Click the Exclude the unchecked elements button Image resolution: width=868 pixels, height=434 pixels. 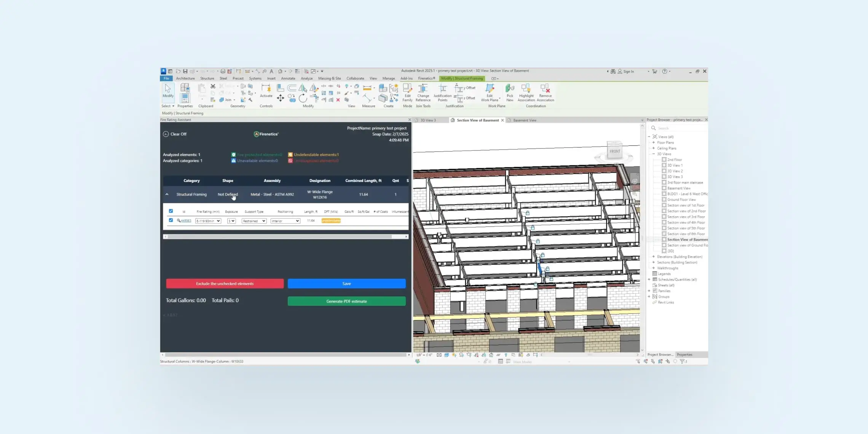[x=225, y=284]
